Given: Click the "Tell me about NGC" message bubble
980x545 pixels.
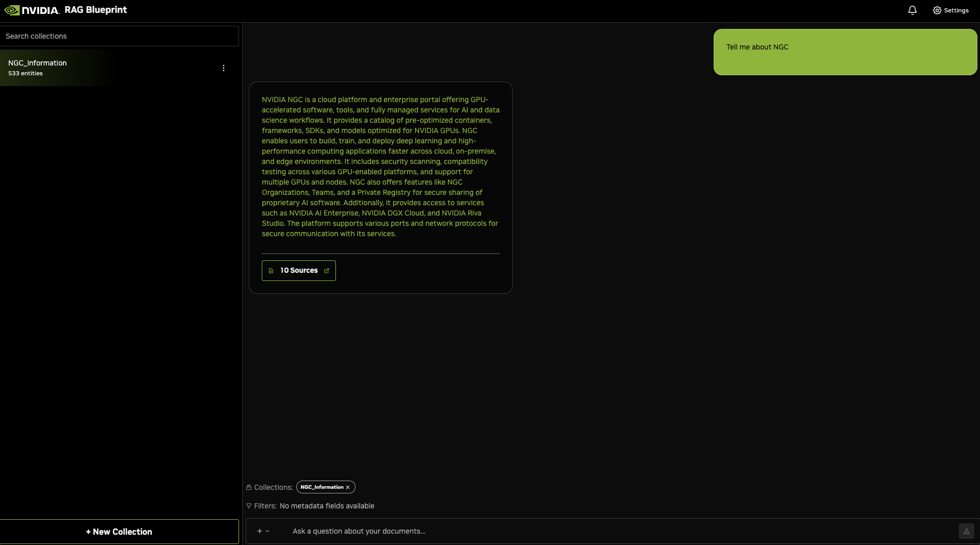Looking at the screenshot, I should click(x=845, y=52).
